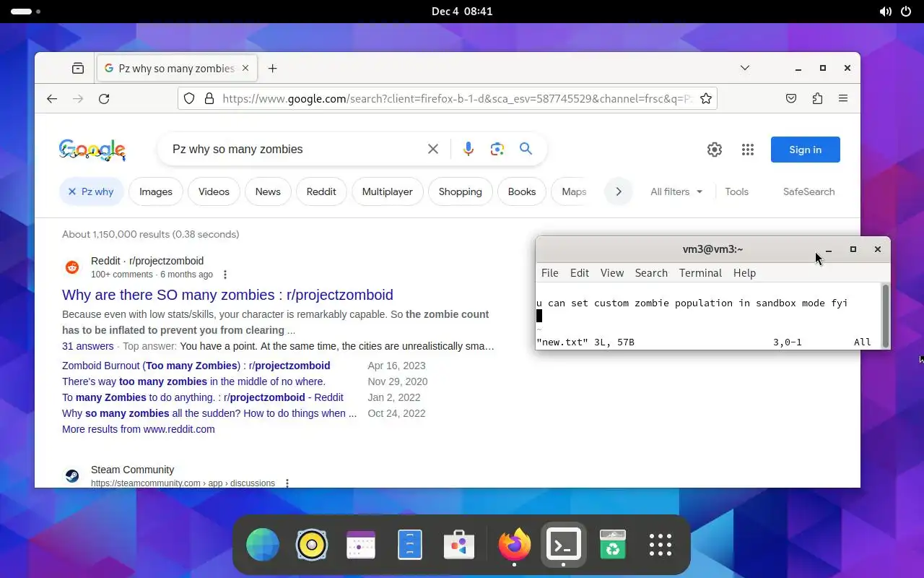Open 'Why are there SO many zombies' result

click(227, 295)
